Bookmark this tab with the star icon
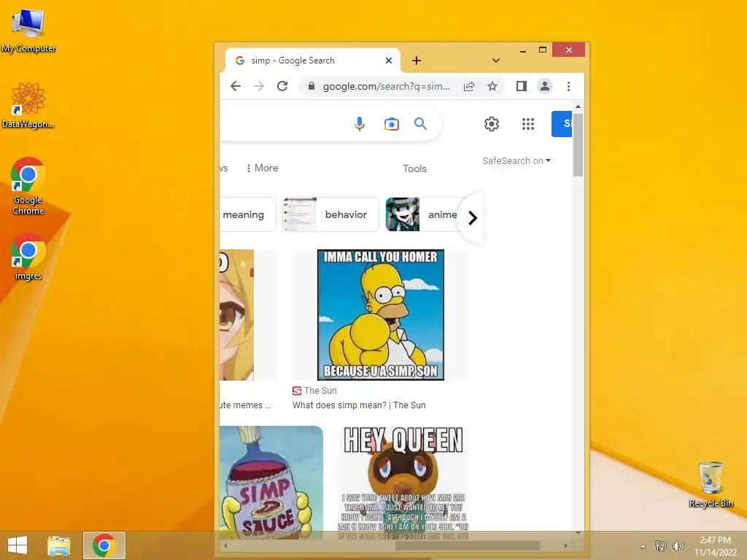Image resolution: width=747 pixels, height=560 pixels. click(x=492, y=86)
